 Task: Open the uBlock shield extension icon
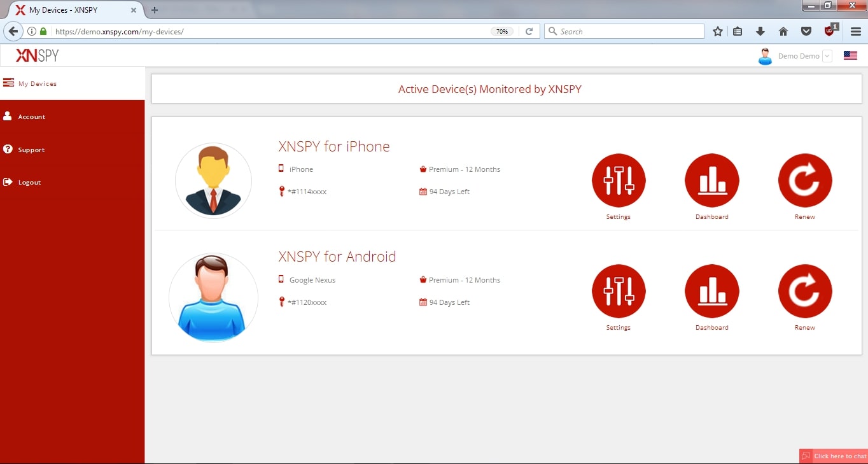(x=829, y=31)
